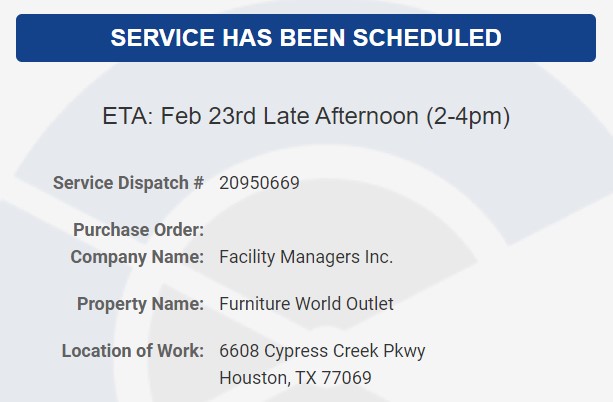
Task: Select the ETA Feb 23rd Late Afternoon text
Action: (x=306, y=116)
